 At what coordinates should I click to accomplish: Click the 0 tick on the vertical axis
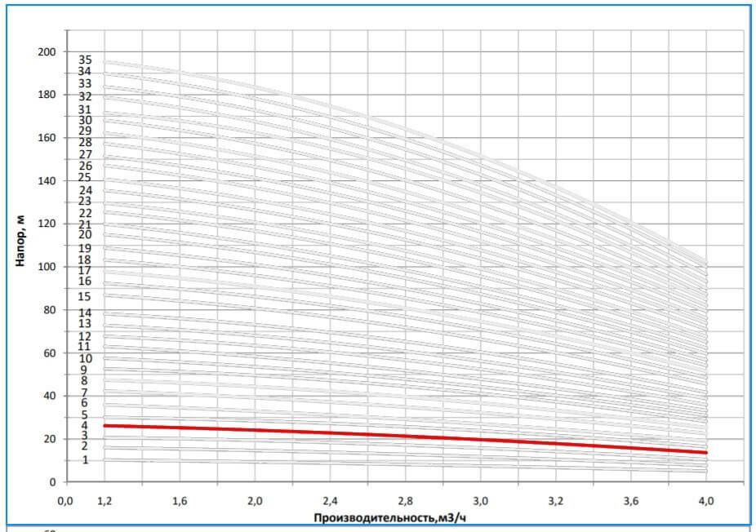(52, 482)
